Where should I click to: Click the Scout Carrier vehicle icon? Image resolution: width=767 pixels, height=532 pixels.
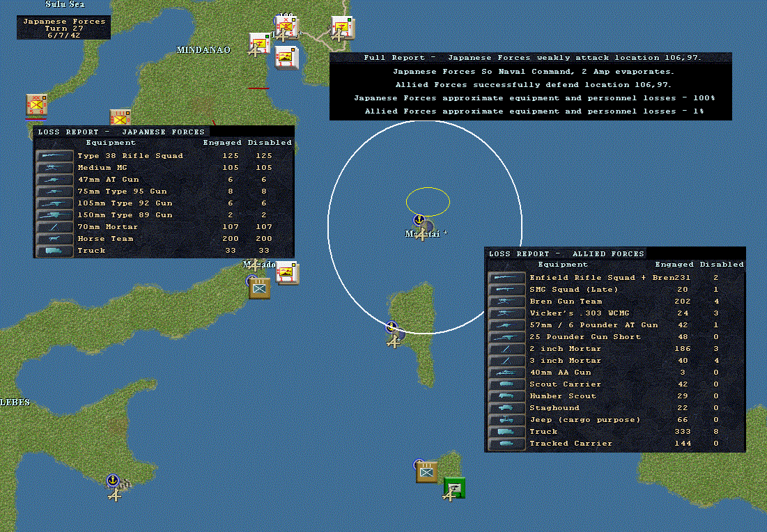point(506,384)
